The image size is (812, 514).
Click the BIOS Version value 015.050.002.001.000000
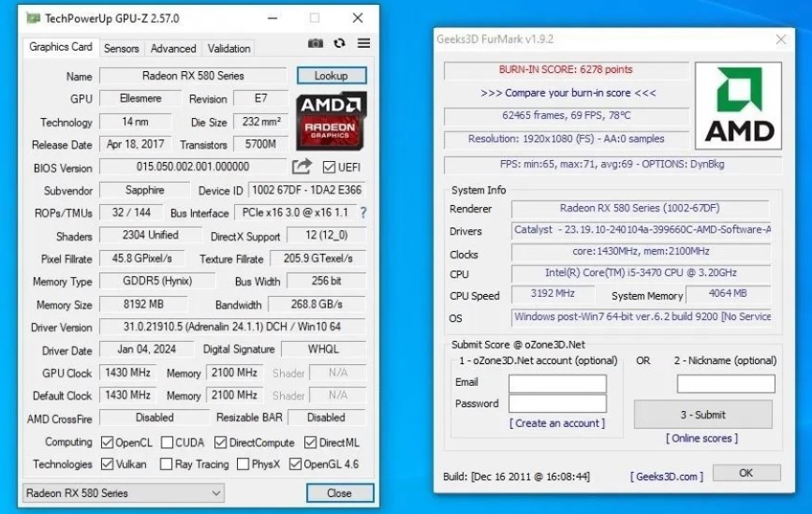pyautogui.click(x=193, y=167)
